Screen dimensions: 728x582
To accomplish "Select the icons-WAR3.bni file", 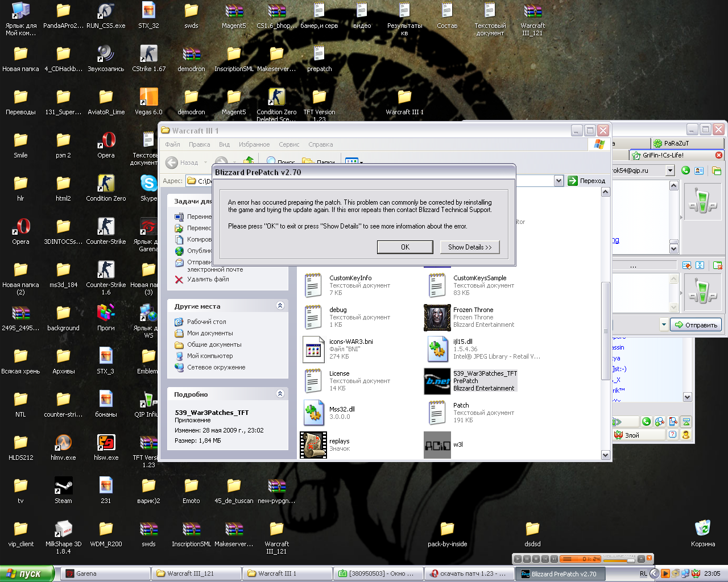I will click(x=313, y=349).
